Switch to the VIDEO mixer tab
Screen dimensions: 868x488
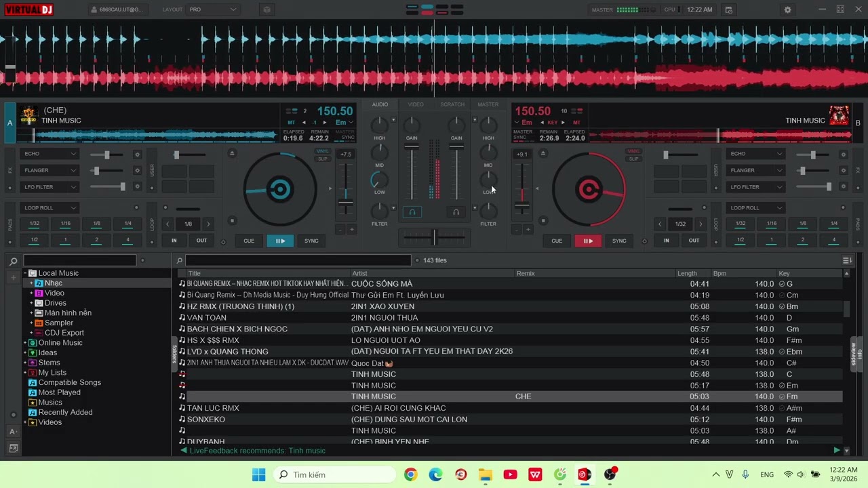[x=416, y=104]
